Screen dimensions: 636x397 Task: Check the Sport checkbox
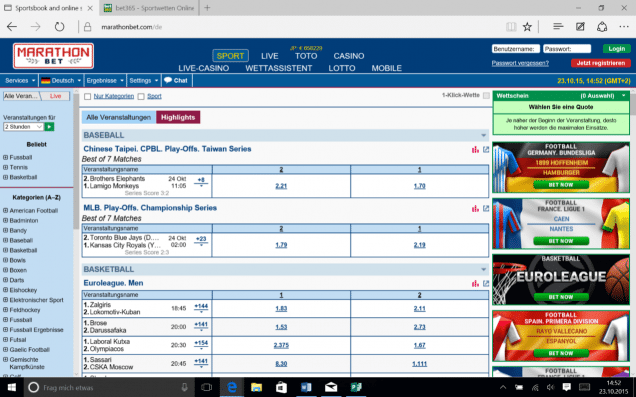tap(141, 97)
